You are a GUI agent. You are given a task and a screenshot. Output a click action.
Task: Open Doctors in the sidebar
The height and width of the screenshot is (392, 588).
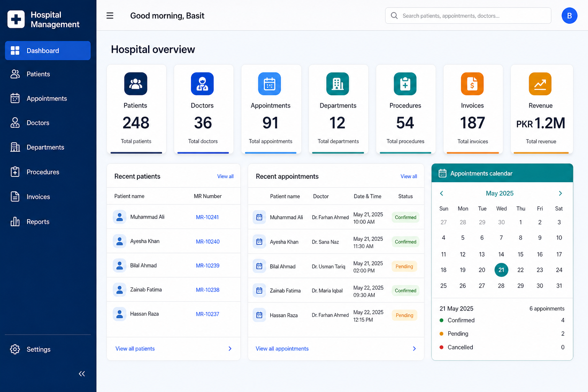(48, 123)
